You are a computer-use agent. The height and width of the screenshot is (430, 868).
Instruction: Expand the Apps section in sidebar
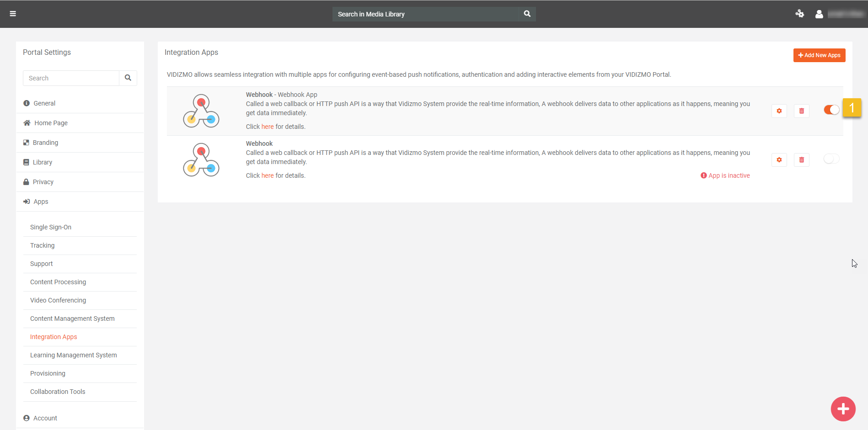coord(41,202)
